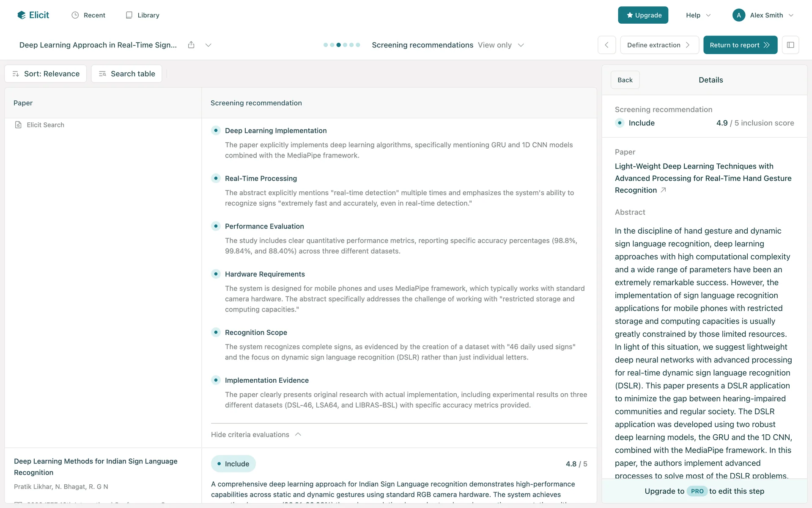812x508 pixels.
Task: Click the Elicit Search document icon
Action: point(18,125)
